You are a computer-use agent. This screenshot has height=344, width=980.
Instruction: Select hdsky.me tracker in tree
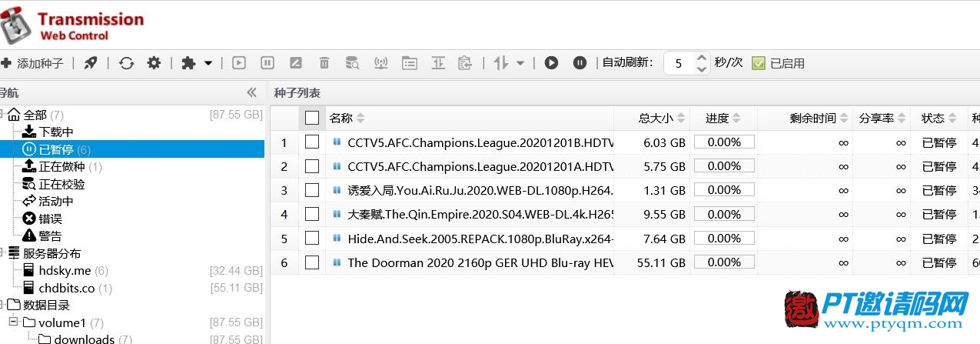click(x=65, y=270)
